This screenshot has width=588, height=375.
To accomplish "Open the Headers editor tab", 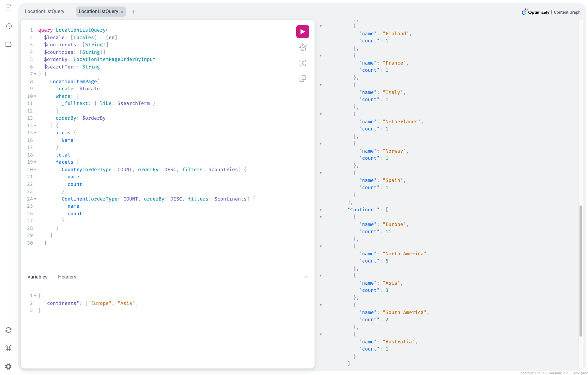I will coord(67,277).
